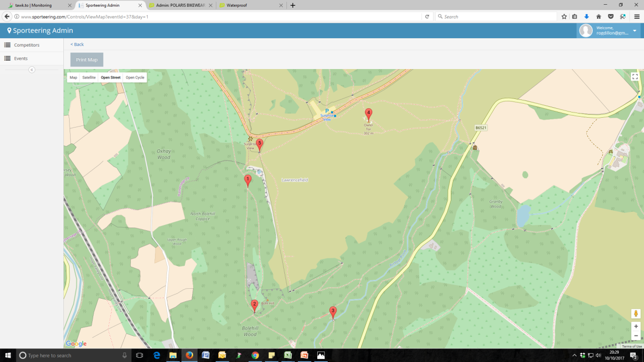
Task: Click the Back link above Print Map
Action: 76,44
